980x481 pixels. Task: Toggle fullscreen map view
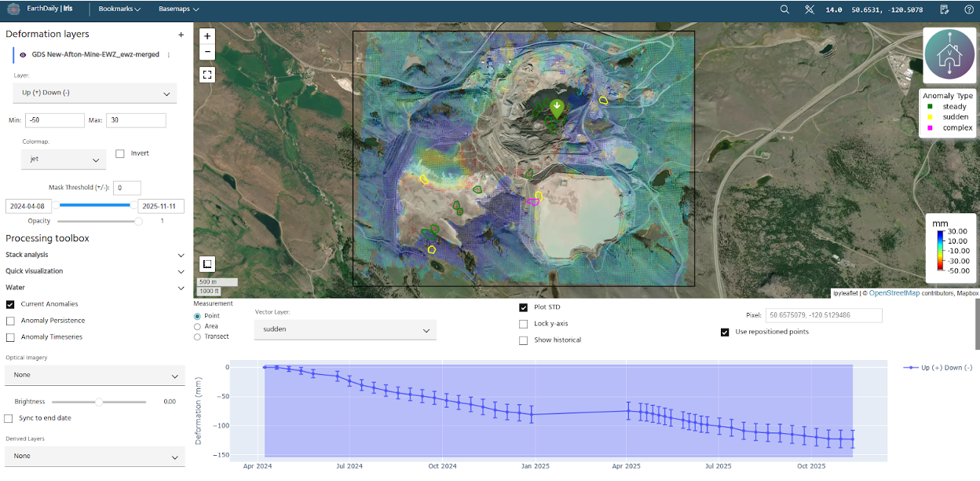click(x=207, y=75)
